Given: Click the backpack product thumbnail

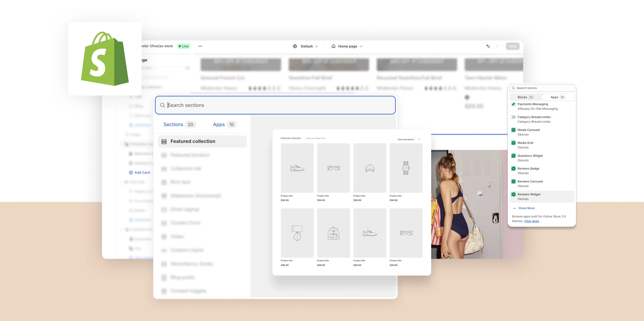Looking at the screenshot, I should coord(333,233).
